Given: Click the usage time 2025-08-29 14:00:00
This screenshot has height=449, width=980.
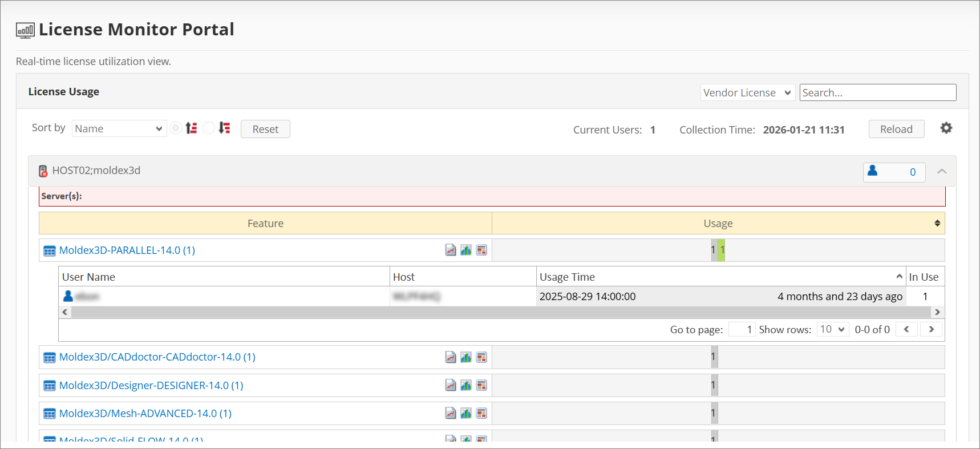Looking at the screenshot, I should (588, 296).
